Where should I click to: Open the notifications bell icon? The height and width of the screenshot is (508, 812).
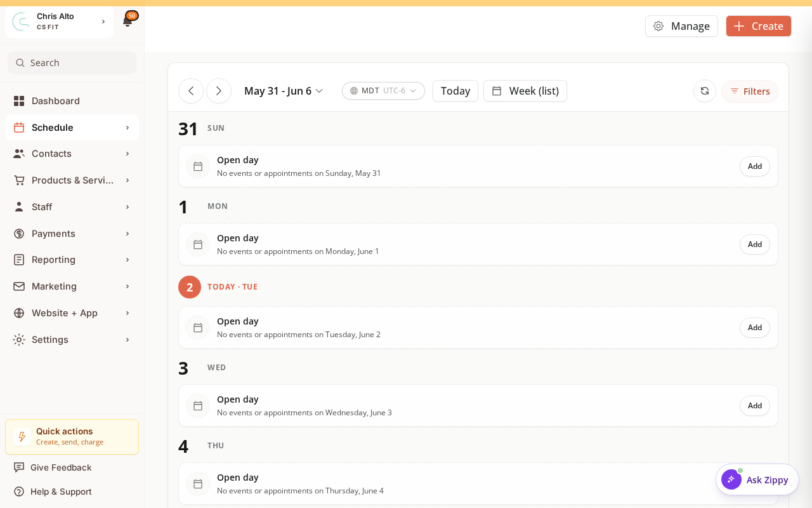pyautogui.click(x=128, y=22)
